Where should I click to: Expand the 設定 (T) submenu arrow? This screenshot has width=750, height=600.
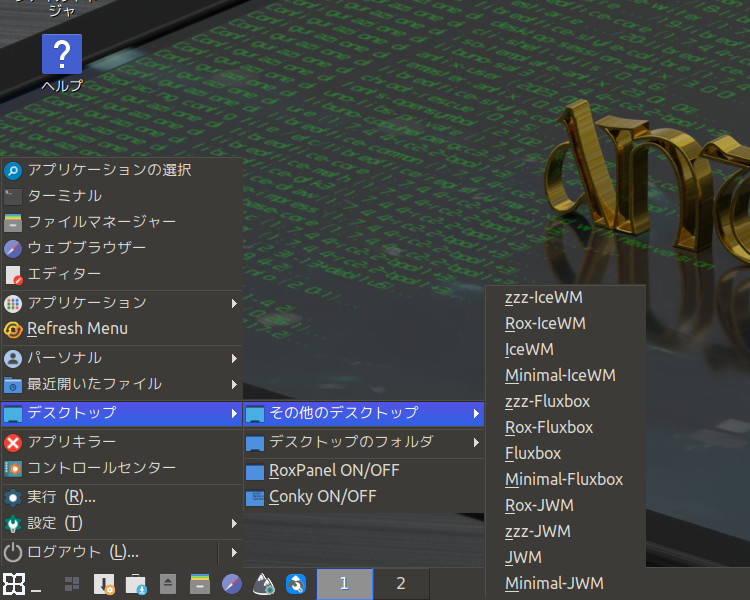tap(234, 523)
